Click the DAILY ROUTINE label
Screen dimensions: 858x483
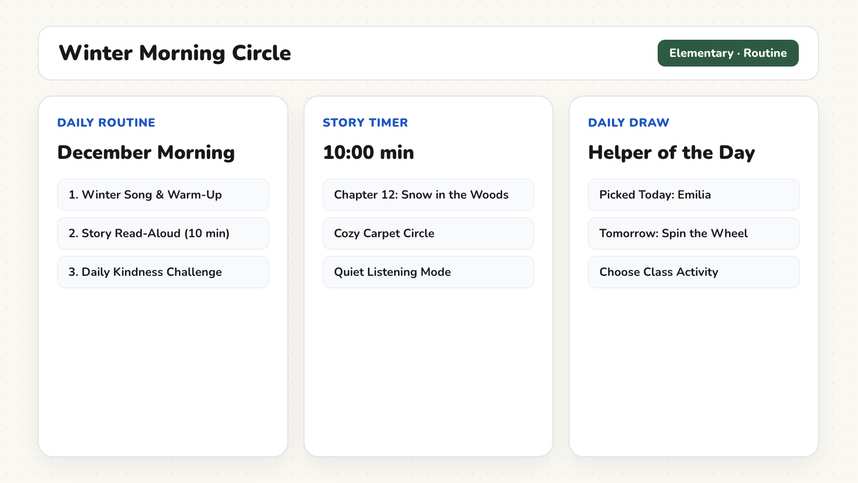(x=106, y=123)
